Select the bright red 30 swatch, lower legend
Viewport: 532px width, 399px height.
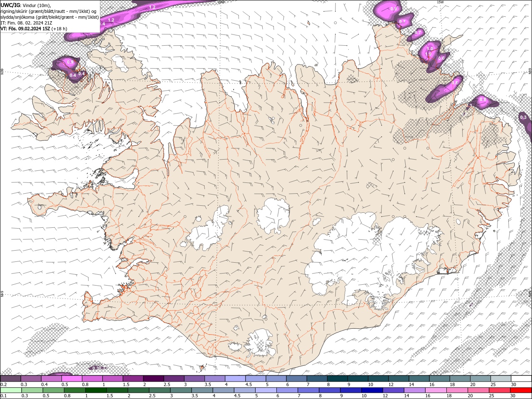click(521, 390)
